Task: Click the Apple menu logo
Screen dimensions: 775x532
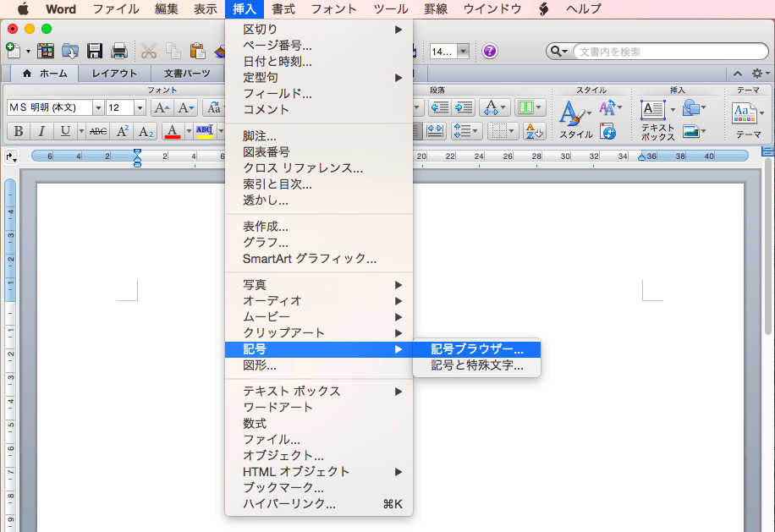Action: coord(23,9)
